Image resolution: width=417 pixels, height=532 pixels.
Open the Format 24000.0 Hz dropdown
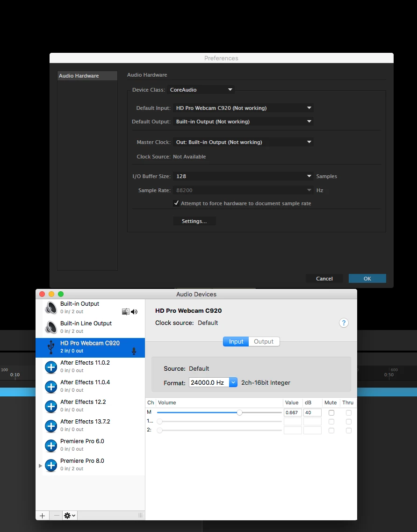(x=233, y=382)
